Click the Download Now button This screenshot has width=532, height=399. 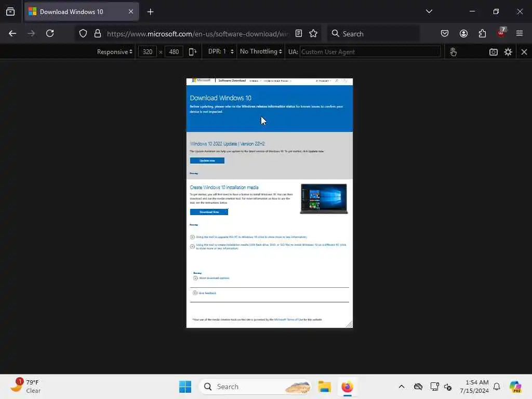pyautogui.click(x=209, y=212)
